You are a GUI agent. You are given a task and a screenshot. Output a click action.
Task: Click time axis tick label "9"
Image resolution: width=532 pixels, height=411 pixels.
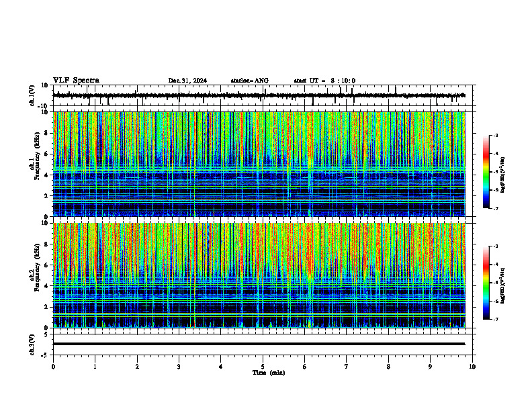[430, 367]
